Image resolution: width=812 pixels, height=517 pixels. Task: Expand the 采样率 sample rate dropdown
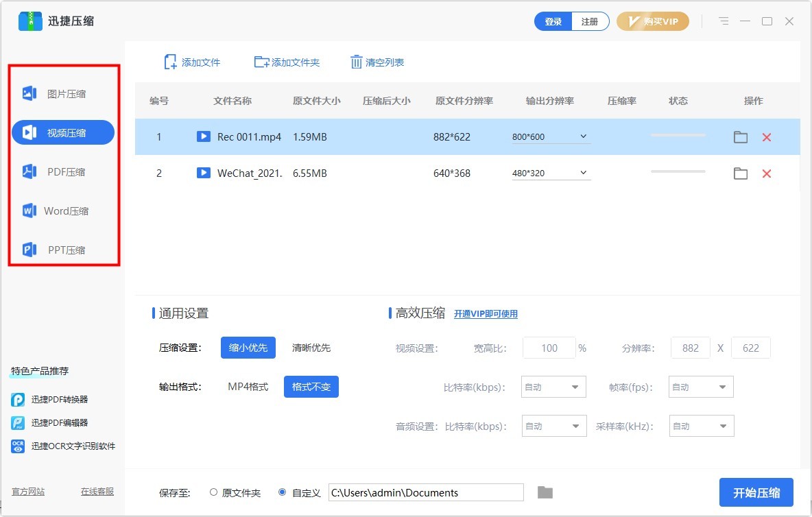click(x=701, y=426)
